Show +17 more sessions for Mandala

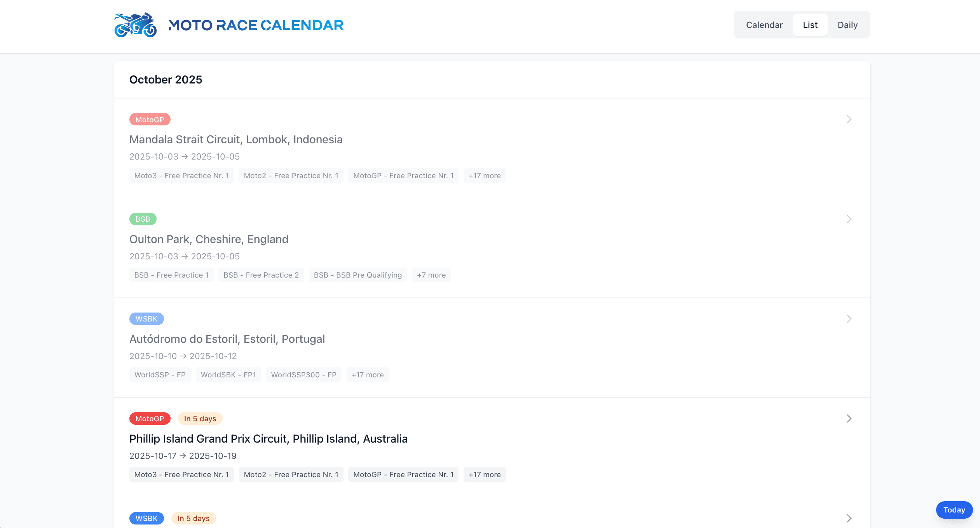[x=484, y=175]
